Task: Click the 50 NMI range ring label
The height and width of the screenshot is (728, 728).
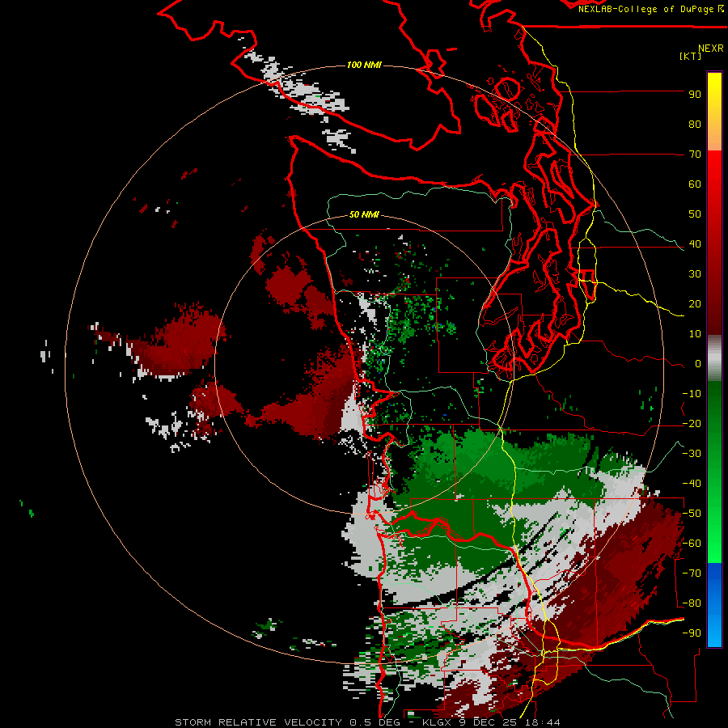Action: 364,214
